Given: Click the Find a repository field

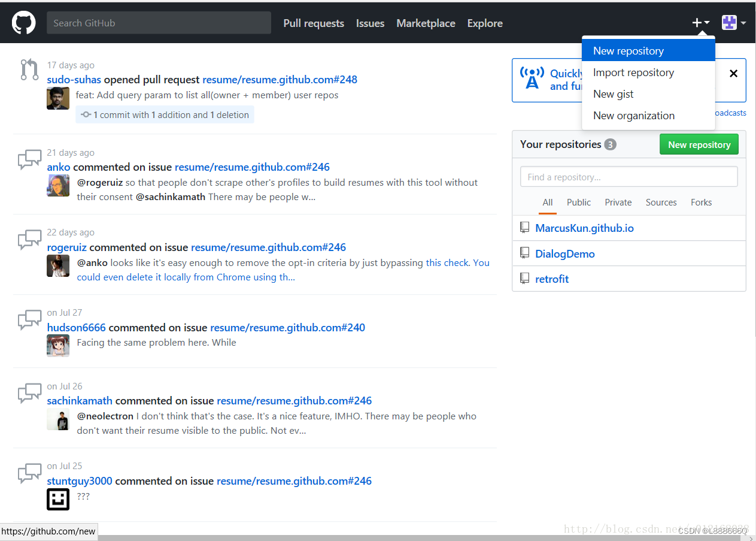Looking at the screenshot, I should (629, 177).
